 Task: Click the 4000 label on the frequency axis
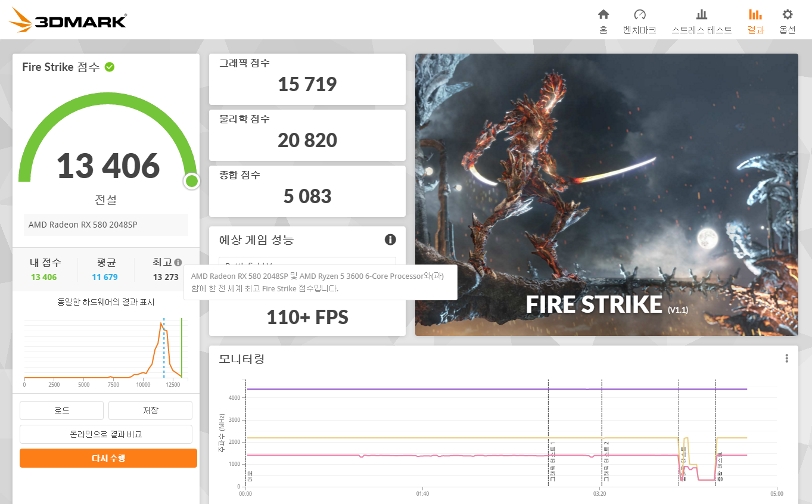(x=234, y=397)
